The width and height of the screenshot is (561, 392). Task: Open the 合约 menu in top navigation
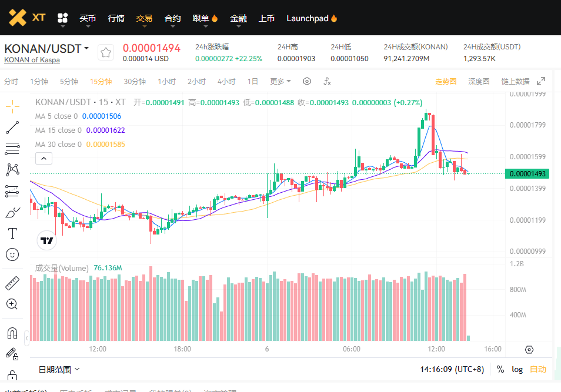[172, 18]
